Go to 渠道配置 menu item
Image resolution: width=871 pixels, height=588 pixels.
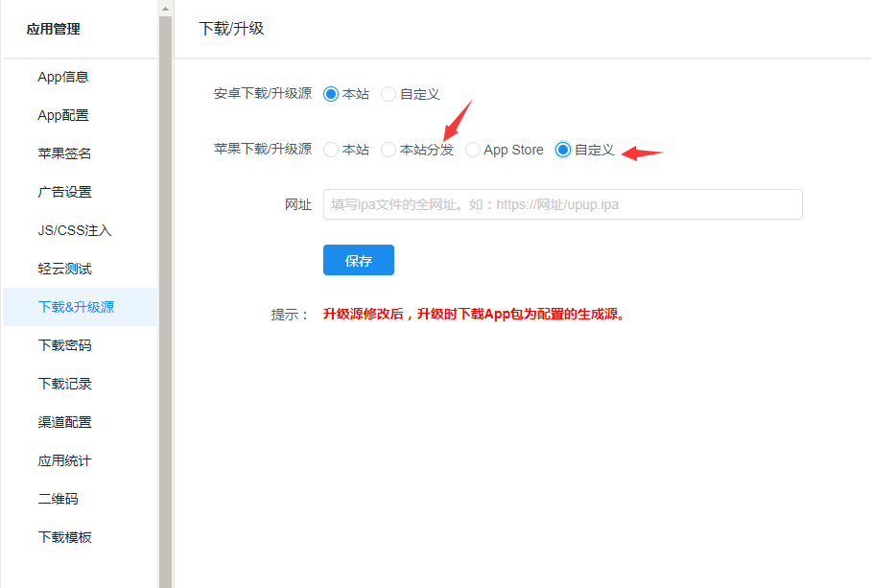[x=64, y=422]
